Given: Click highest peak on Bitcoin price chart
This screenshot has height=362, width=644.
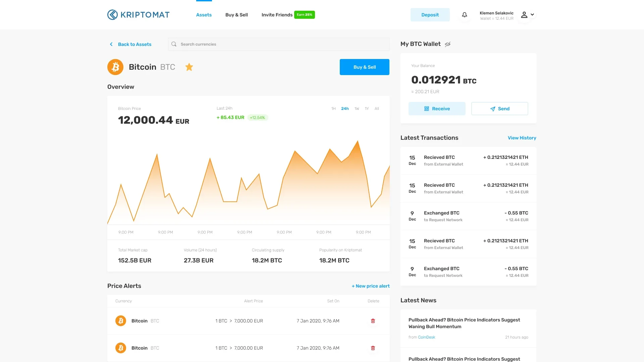Looking at the screenshot, I should click(358, 141).
